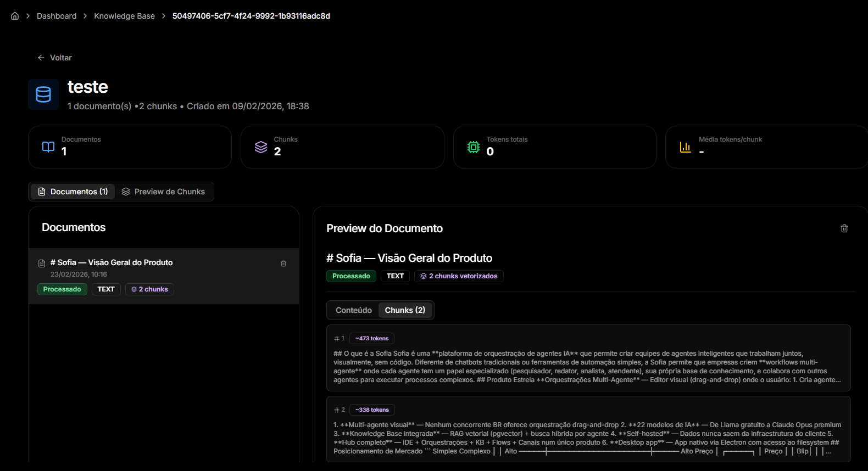The height and width of the screenshot is (471, 868).
Task: Click the file icon beside Sofia document
Action: tap(42, 263)
